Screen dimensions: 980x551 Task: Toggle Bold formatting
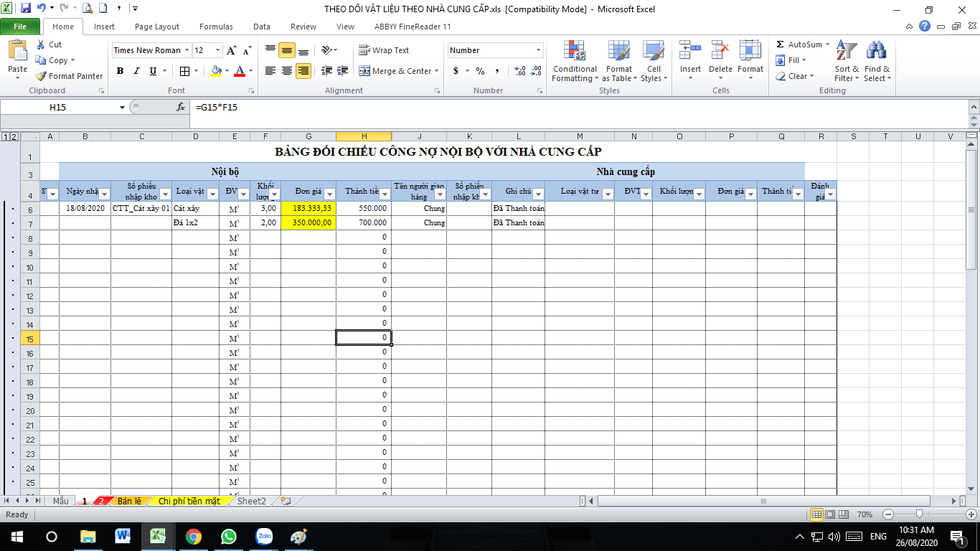(120, 71)
